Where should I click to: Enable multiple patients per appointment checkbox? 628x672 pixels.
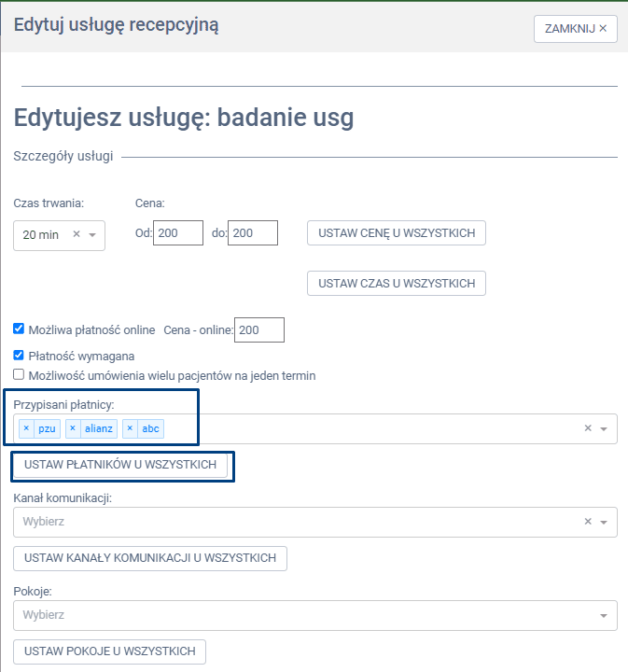point(19,375)
